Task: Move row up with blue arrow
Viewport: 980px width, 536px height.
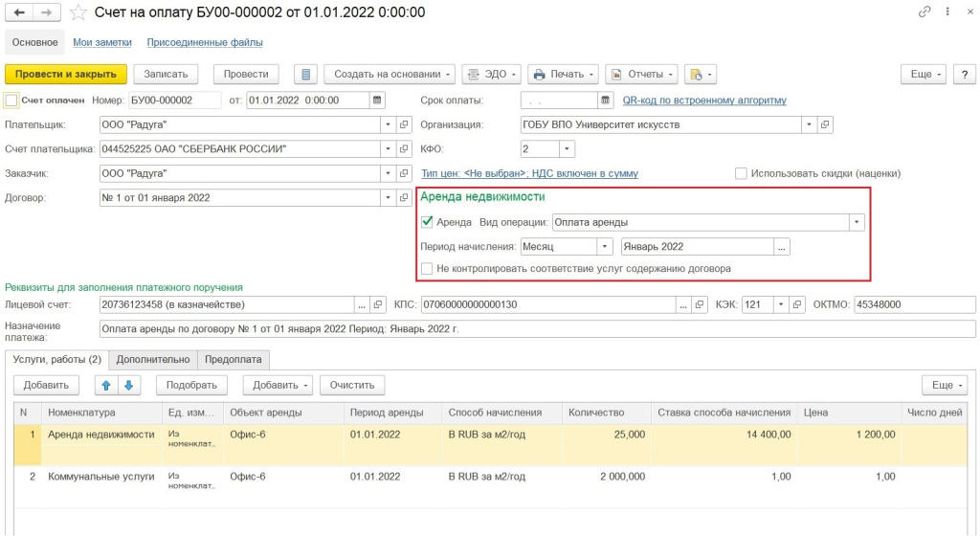Action: [x=106, y=385]
